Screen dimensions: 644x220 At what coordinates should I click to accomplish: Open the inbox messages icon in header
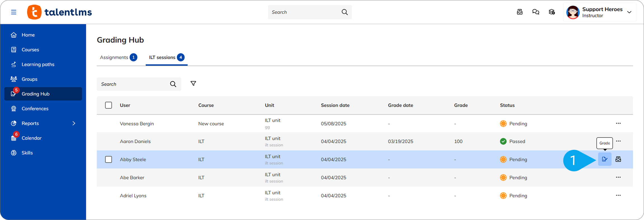tap(520, 12)
